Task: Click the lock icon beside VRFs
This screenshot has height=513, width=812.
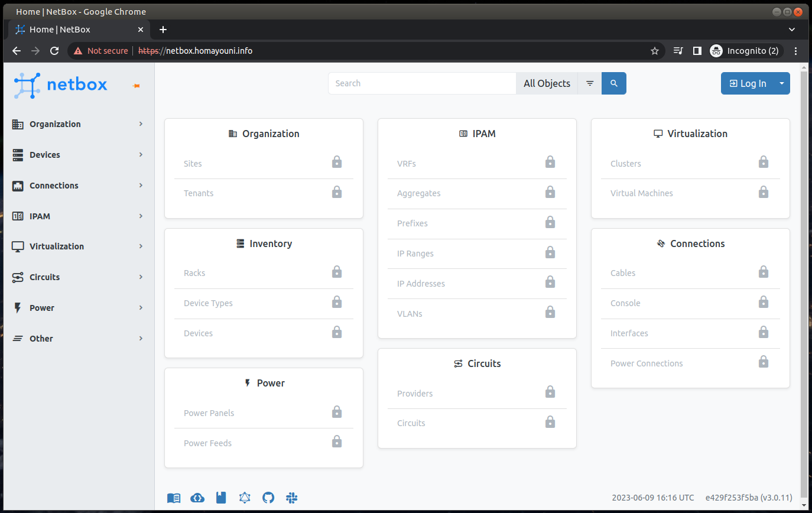Action: (550, 162)
